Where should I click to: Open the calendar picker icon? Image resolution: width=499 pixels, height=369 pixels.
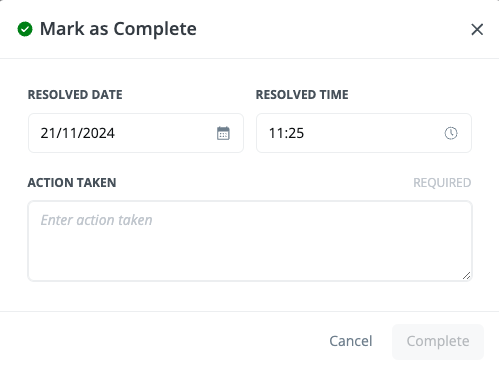tap(223, 133)
